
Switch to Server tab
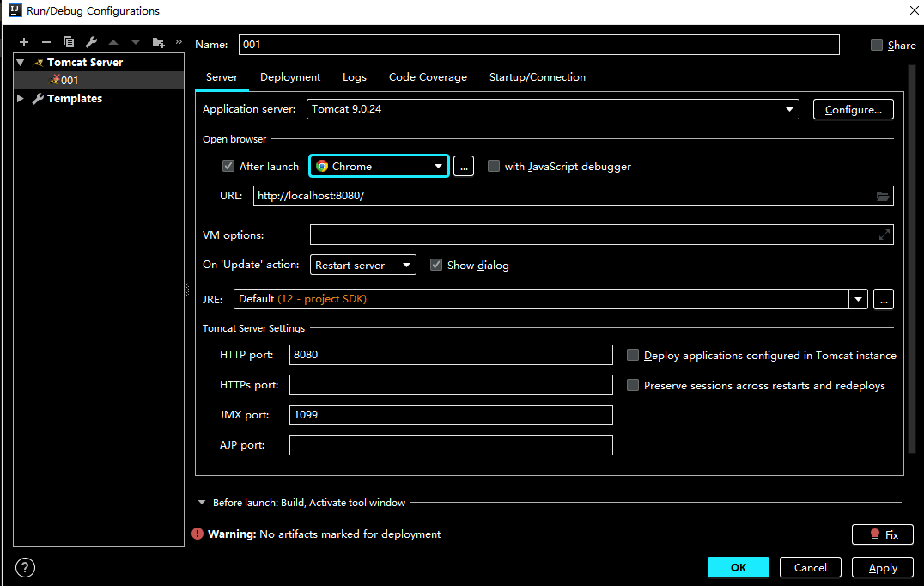pos(222,77)
